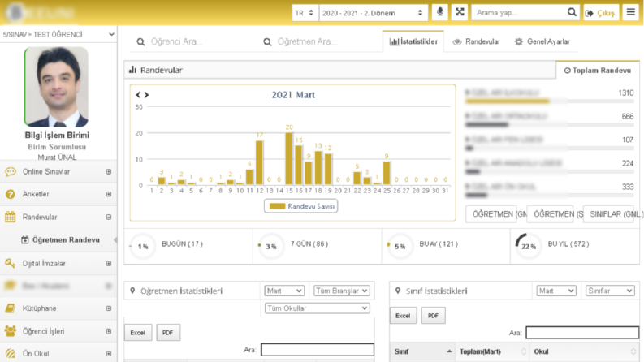Click the Kütüphane book icon

point(11,308)
